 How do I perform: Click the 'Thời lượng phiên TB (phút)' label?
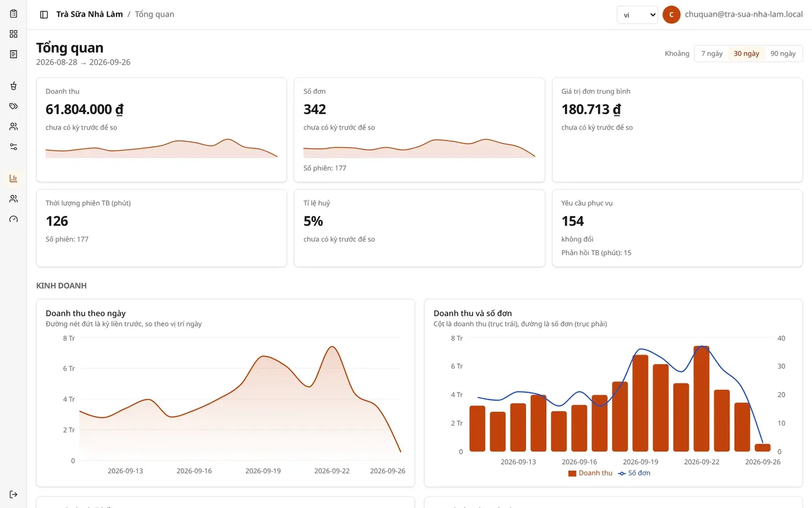pos(88,203)
